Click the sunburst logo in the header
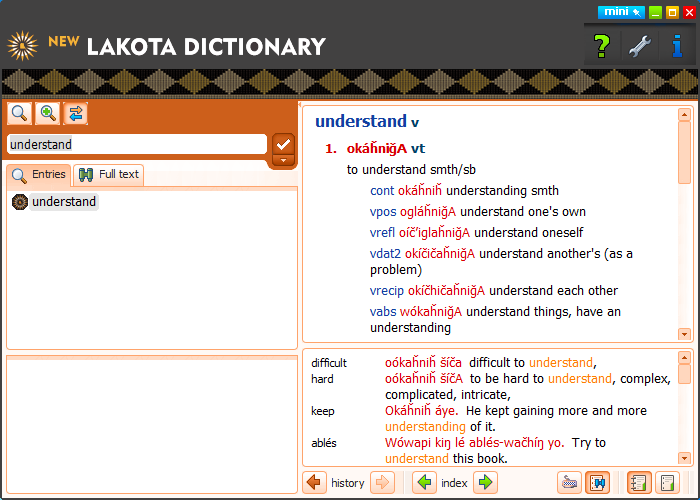The width and height of the screenshot is (700, 500). [x=22, y=46]
